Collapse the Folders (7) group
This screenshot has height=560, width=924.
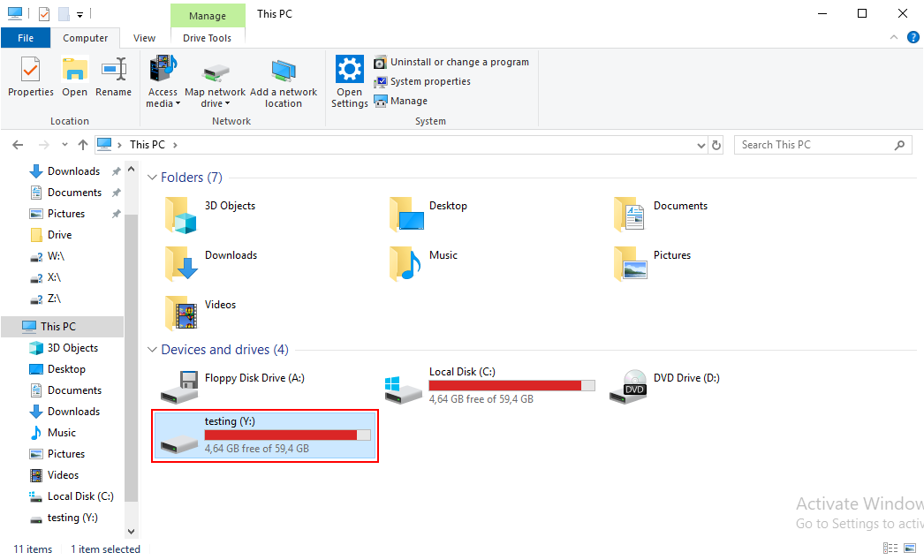click(x=152, y=178)
